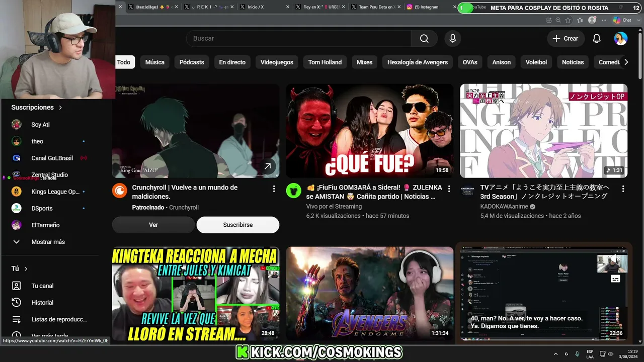Viewport: 644px width, 362px height.
Task: Select the Tom Holland filter chip
Action: click(325, 62)
